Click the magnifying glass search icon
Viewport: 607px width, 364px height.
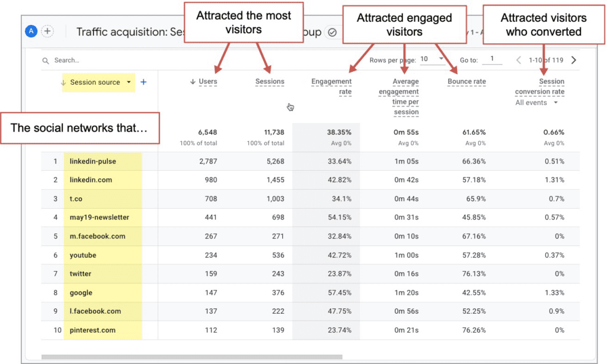[x=45, y=60]
